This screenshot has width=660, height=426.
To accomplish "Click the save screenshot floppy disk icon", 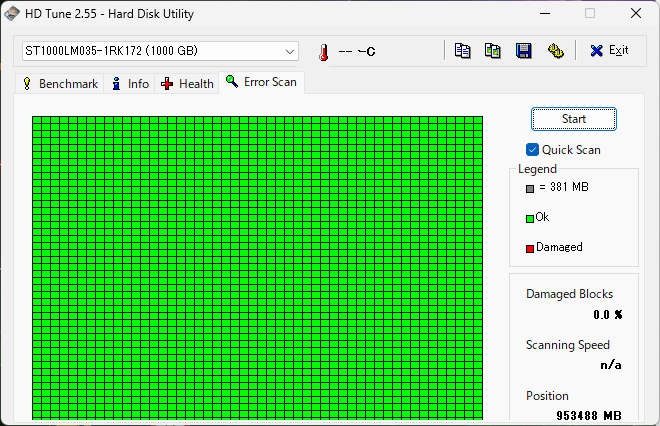I will point(524,51).
